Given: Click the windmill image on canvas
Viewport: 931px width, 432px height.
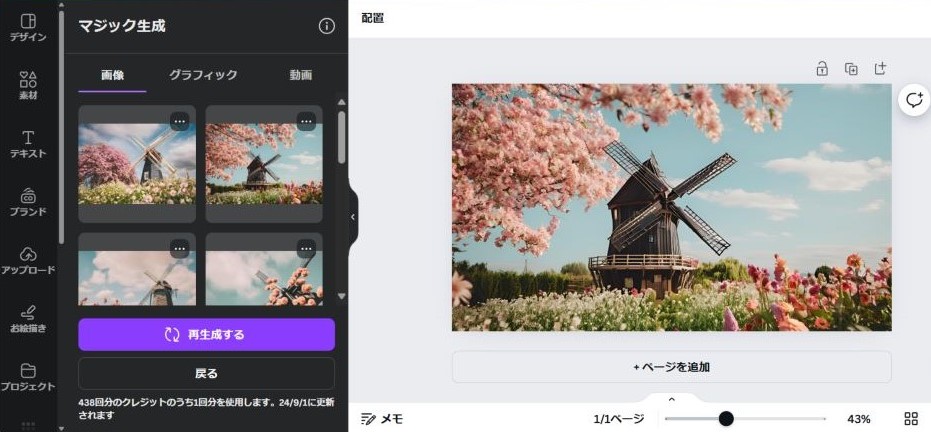Looking at the screenshot, I should (672, 207).
